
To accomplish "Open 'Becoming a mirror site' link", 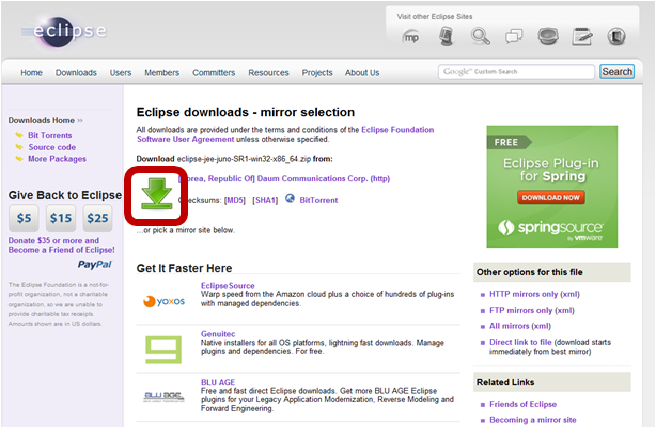I will pyautogui.click(x=533, y=420).
